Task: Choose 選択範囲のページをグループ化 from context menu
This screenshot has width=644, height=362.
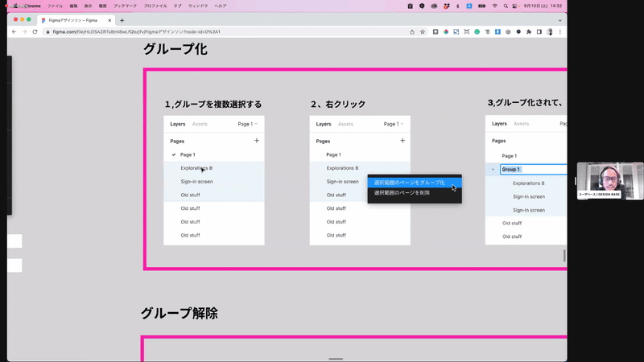Action: pyautogui.click(x=415, y=183)
